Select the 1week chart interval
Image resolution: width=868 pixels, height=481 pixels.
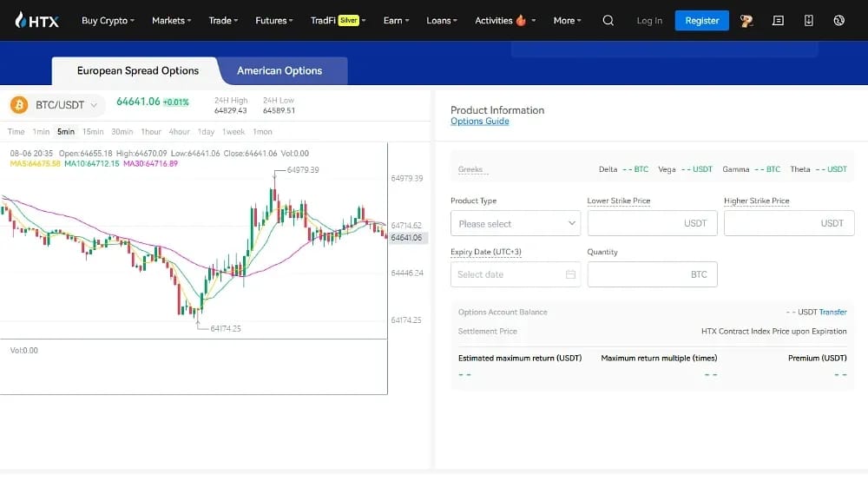tap(233, 132)
